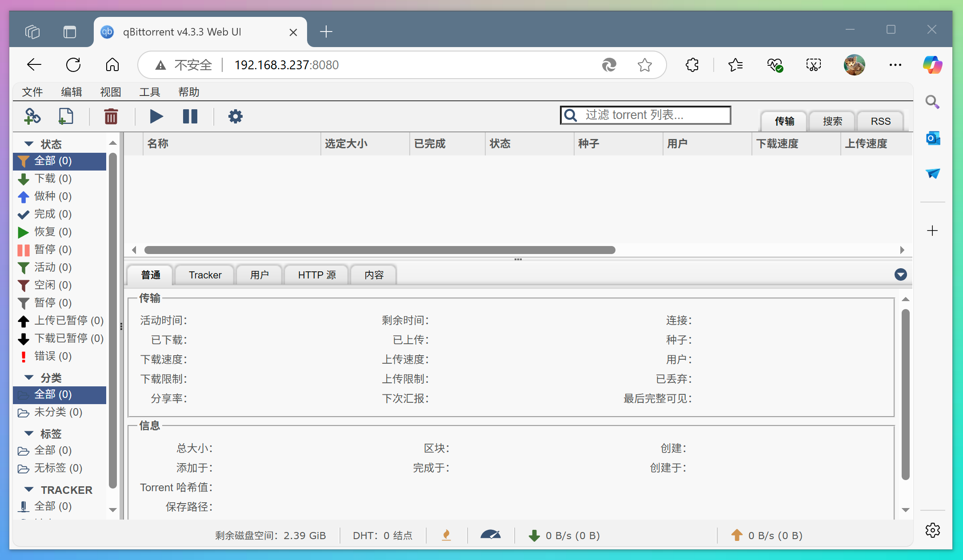Viewport: 963px width, 560px height.
Task: Open the 工具 menu
Action: 150,92
